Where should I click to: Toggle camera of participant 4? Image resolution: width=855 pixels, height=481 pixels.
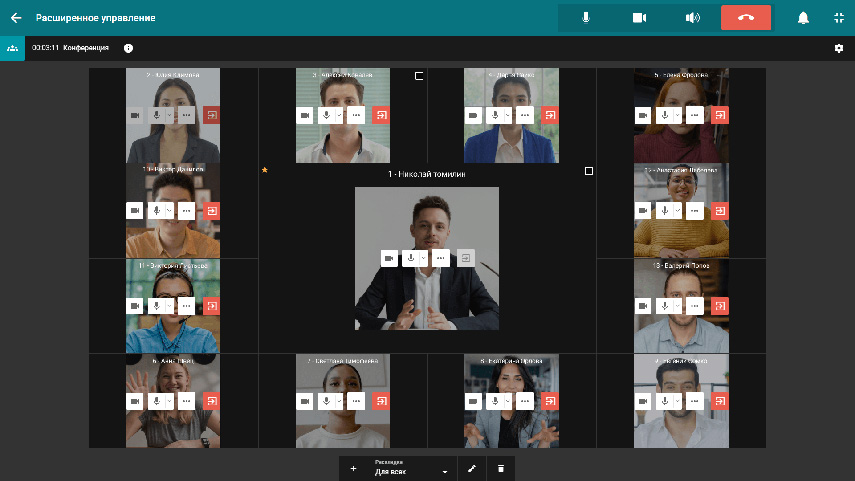pos(473,115)
